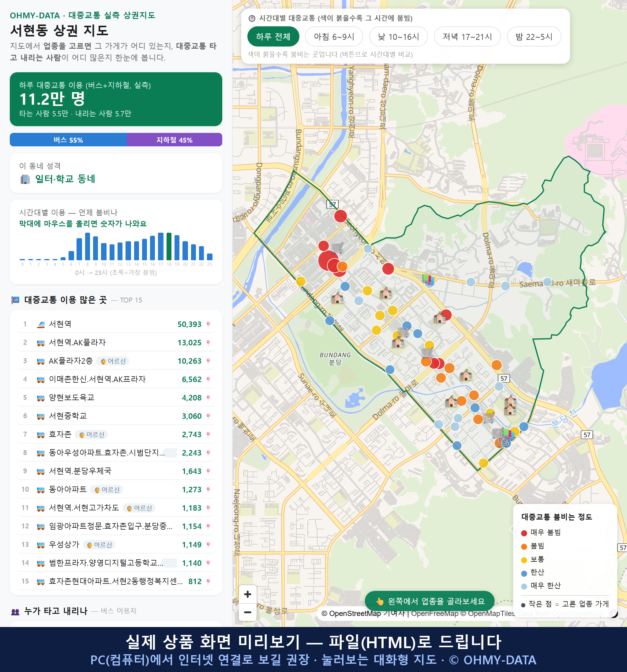Click the 매우 한산 light blue legend dot
This screenshot has height=672, width=627.
524,587
